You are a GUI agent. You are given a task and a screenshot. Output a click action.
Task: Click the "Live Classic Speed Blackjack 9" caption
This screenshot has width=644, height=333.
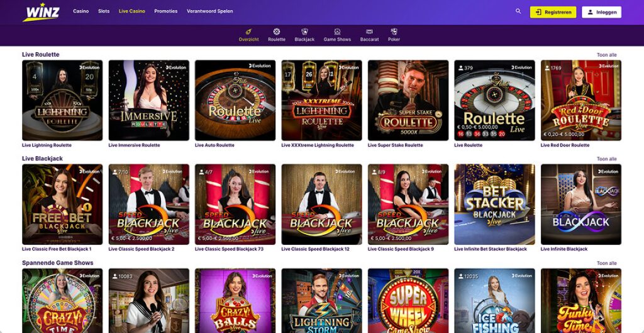click(x=401, y=249)
